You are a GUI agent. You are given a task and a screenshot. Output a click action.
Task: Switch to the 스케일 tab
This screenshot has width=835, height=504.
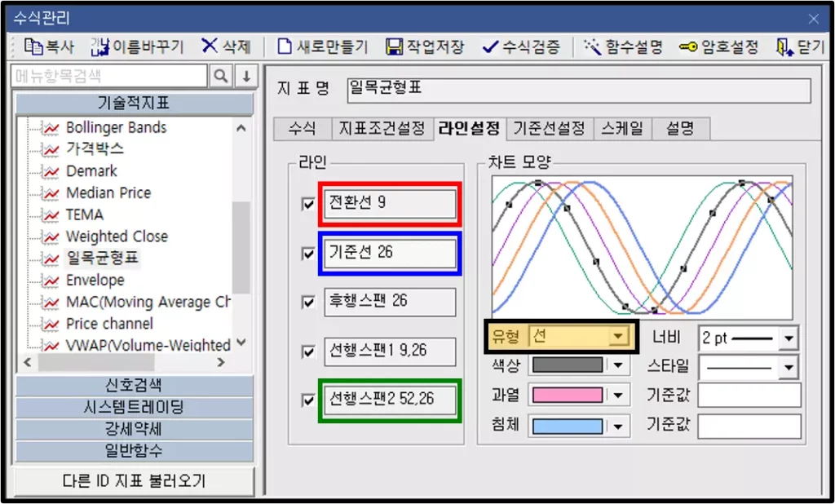tap(622, 129)
